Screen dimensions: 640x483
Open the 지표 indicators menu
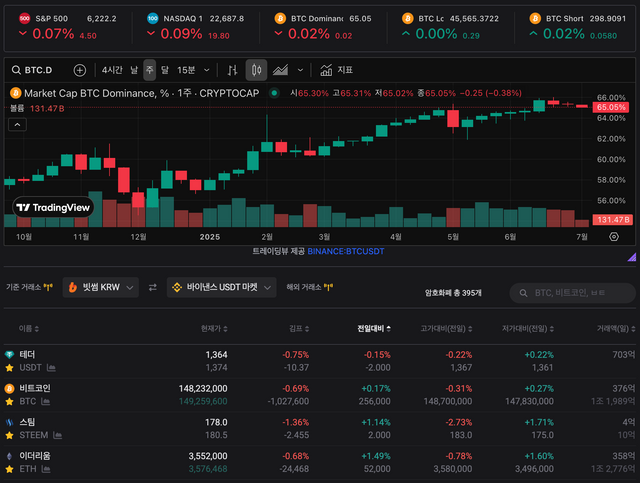336,70
